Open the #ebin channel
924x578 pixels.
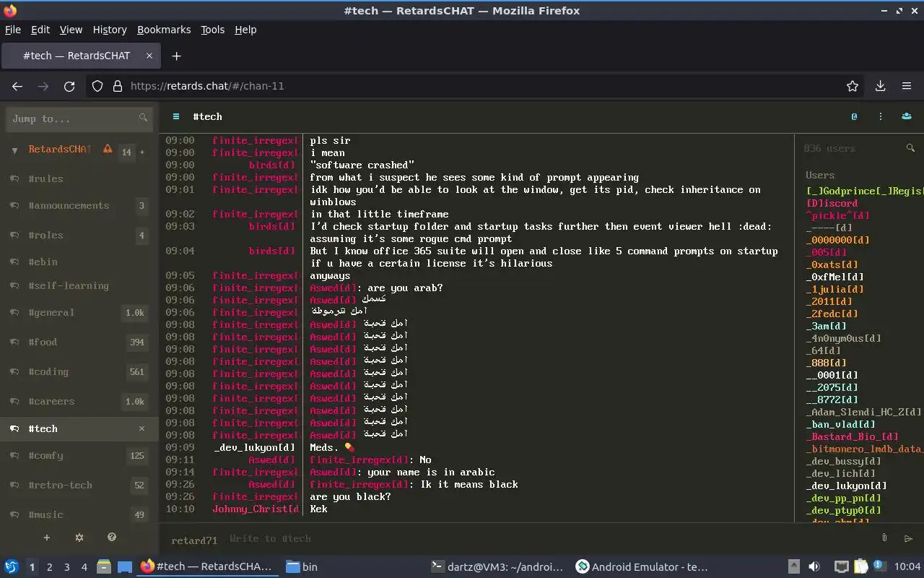(x=79, y=262)
